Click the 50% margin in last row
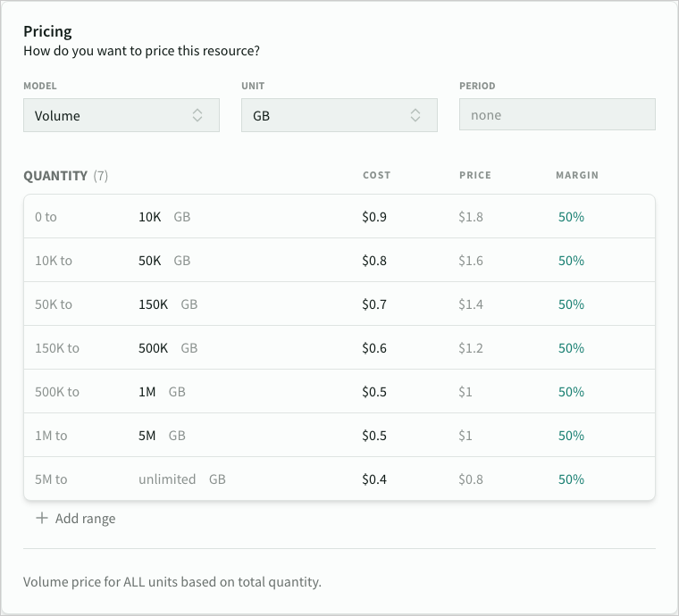Image resolution: width=679 pixels, height=616 pixels. point(571,479)
